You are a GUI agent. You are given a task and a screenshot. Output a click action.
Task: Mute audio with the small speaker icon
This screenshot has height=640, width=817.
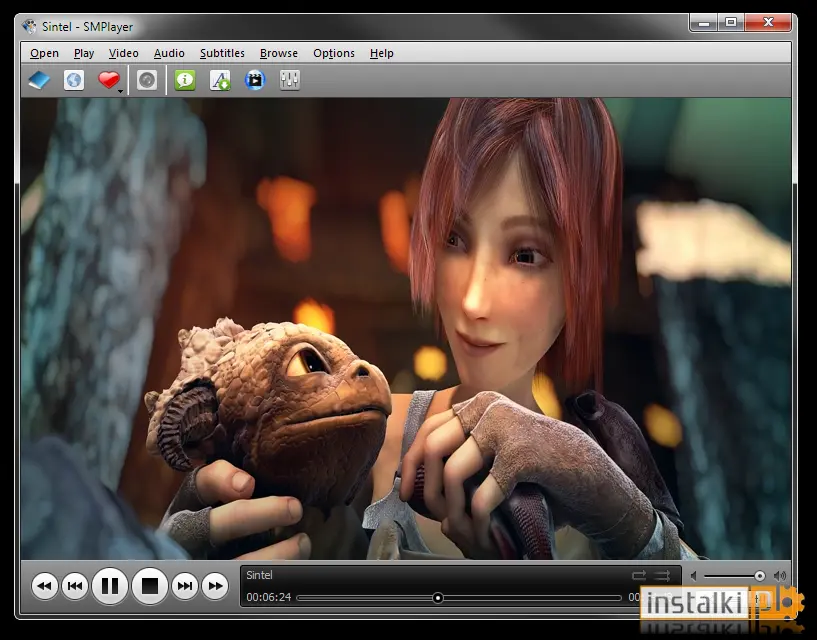[x=694, y=576]
